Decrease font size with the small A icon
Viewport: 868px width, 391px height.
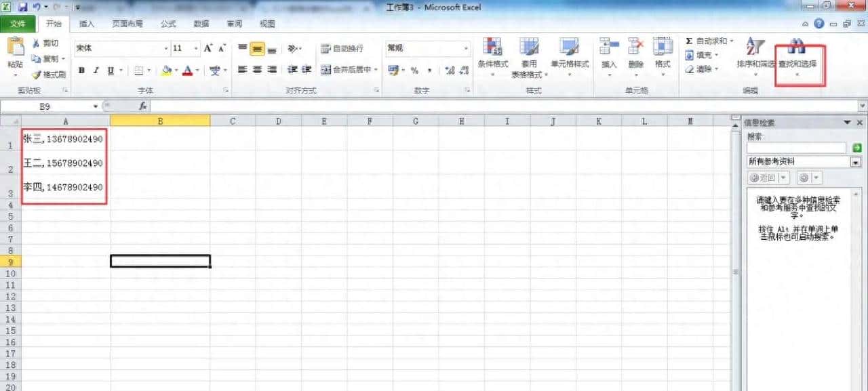pos(222,48)
